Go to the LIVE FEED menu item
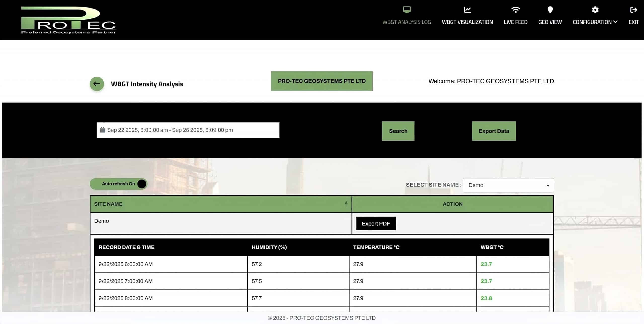644x324 pixels. [515, 22]
